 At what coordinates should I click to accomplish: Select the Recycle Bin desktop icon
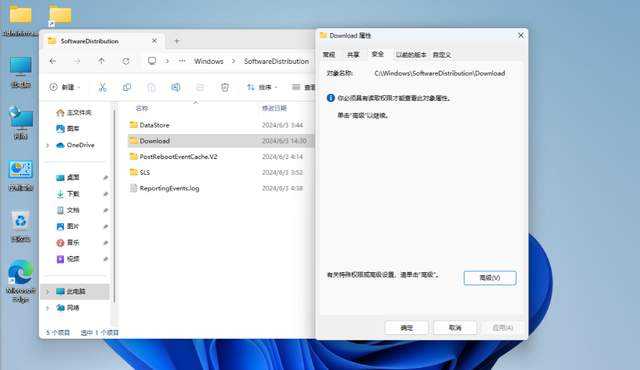coord(20,226)
